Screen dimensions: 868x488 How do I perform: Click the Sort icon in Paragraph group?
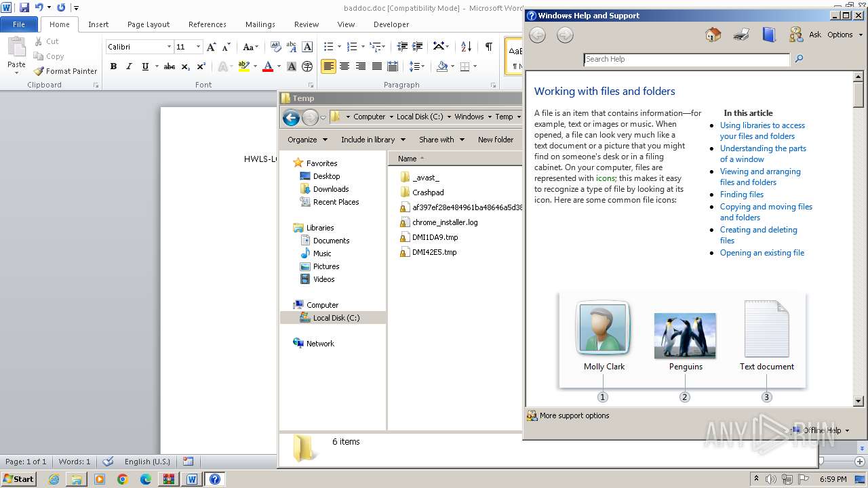[466, 47]
